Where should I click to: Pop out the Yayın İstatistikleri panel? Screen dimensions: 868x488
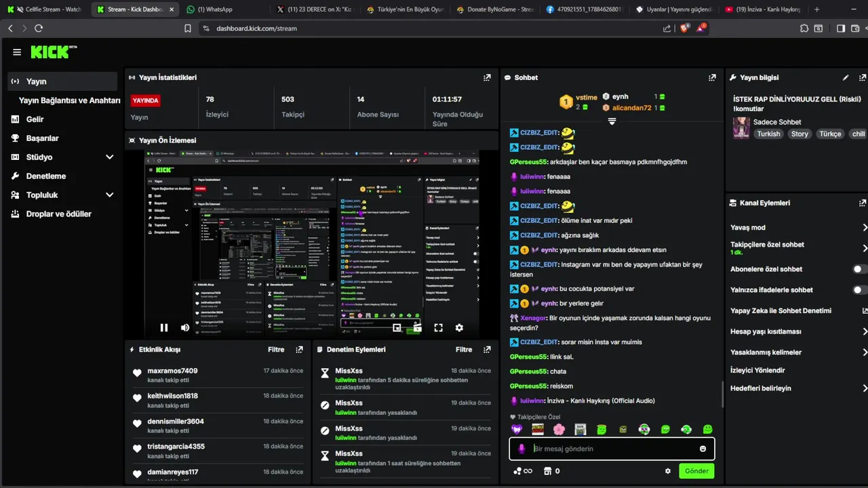pos(487,78)
